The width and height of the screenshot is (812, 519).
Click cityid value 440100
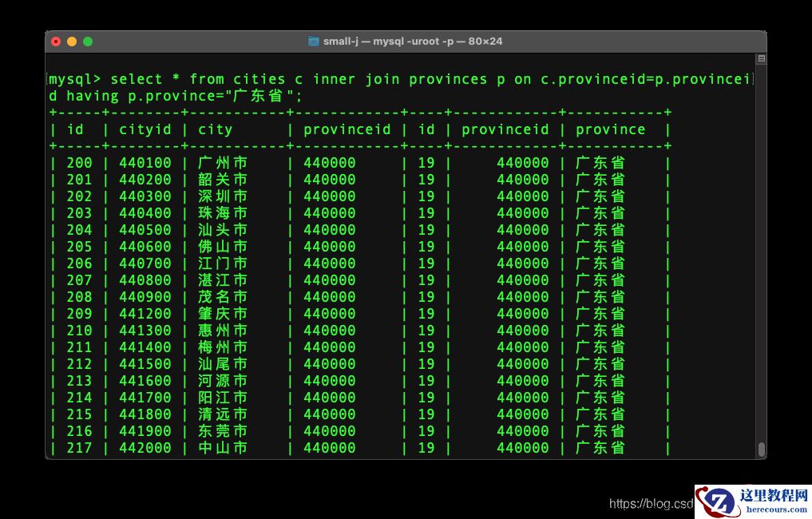(x=145, y=163)
